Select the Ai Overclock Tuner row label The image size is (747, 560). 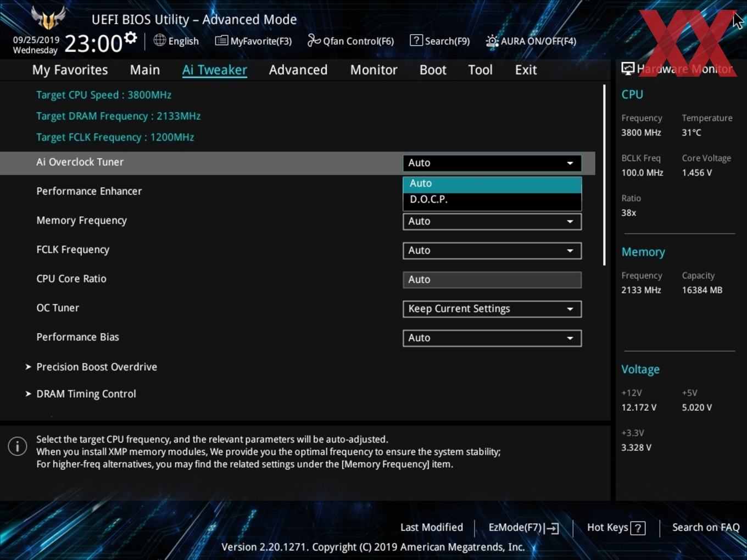pyautogui.click(x=80, y=162)
